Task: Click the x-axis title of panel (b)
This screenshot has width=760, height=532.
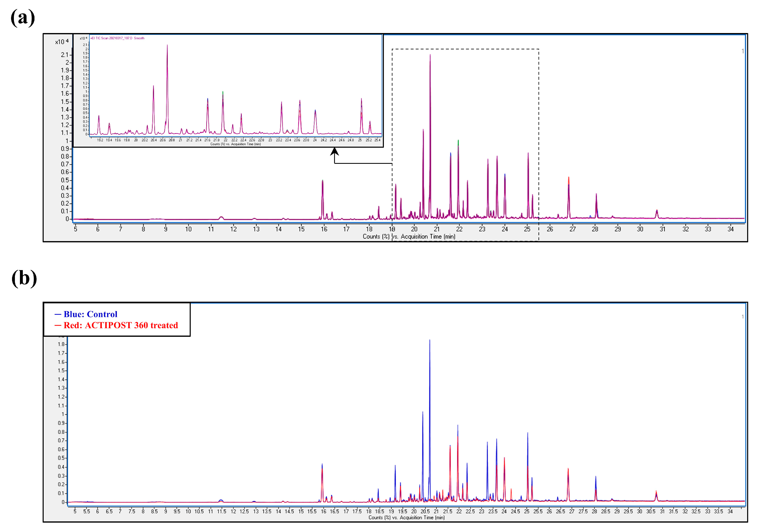Action: coord(407,518)
